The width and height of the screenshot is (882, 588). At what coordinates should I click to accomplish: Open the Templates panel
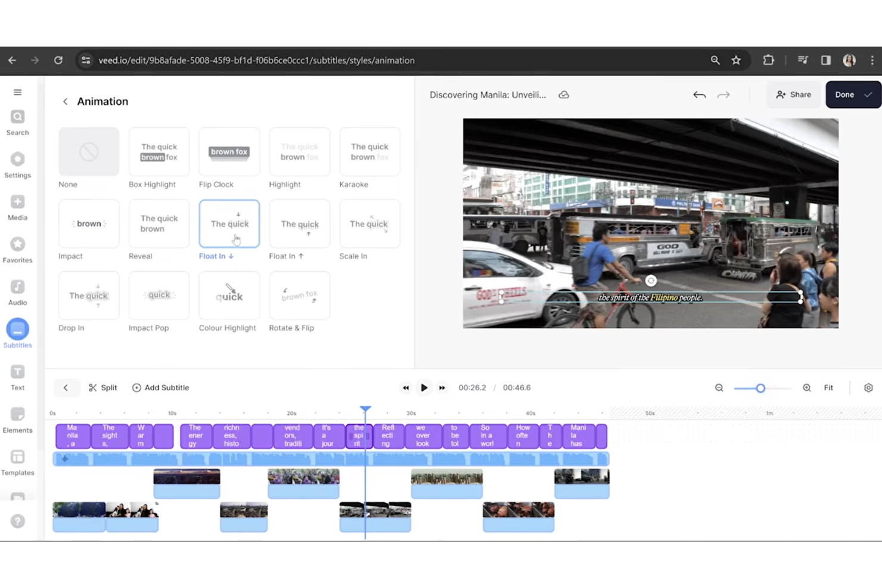tap(17, 463)
